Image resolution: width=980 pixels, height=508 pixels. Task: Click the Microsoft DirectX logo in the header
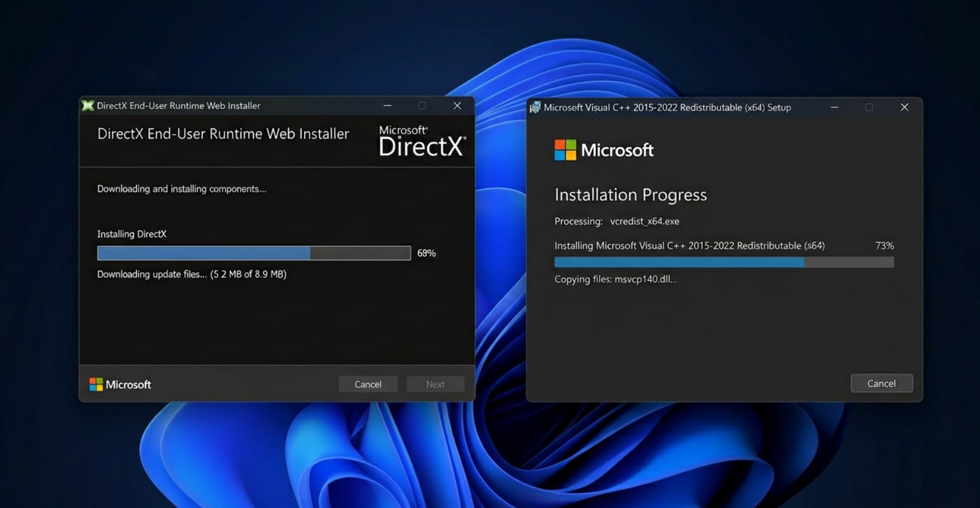(422, 141)
